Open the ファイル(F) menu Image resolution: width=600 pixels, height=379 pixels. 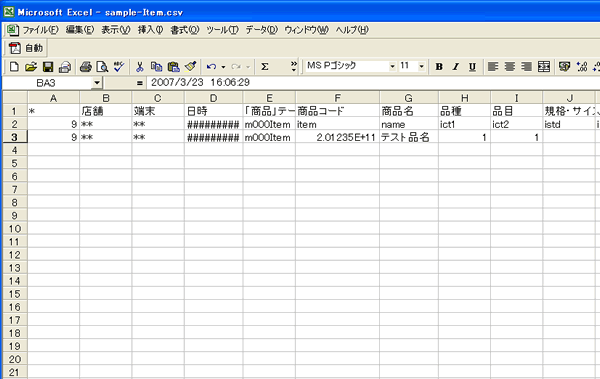click(x=40, y=30)
